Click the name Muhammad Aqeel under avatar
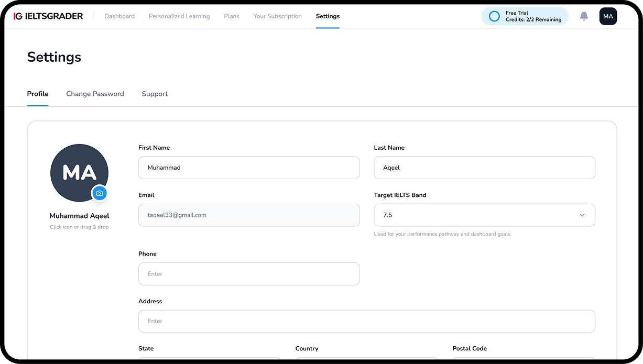643x364 pixels. [x=79, y=216]
